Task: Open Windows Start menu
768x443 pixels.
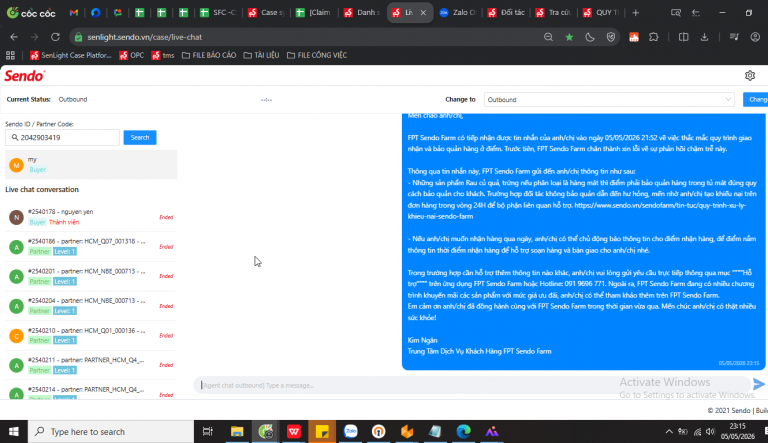Action: (x=14, y=431)
